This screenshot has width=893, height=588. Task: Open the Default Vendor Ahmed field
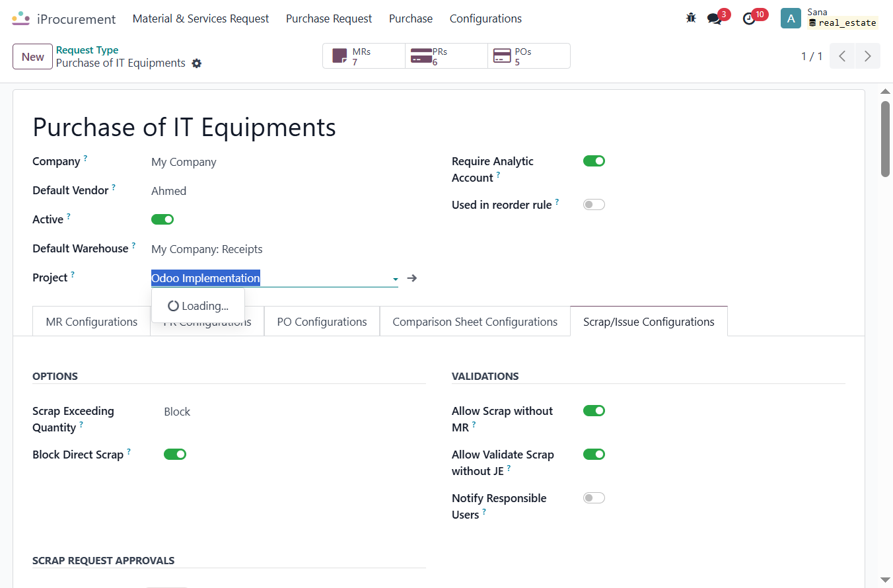[x=169, y=191]
